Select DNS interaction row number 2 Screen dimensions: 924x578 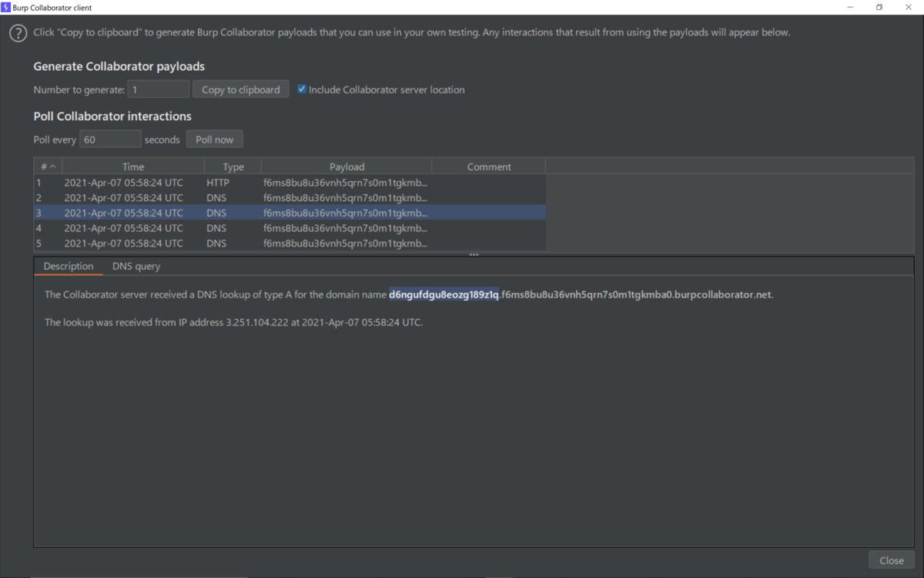tap(290, 198)
